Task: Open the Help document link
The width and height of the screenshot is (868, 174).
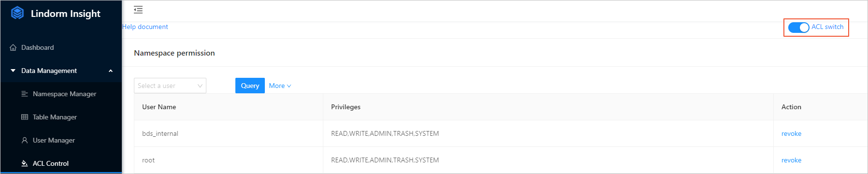Action: point(145,27)
